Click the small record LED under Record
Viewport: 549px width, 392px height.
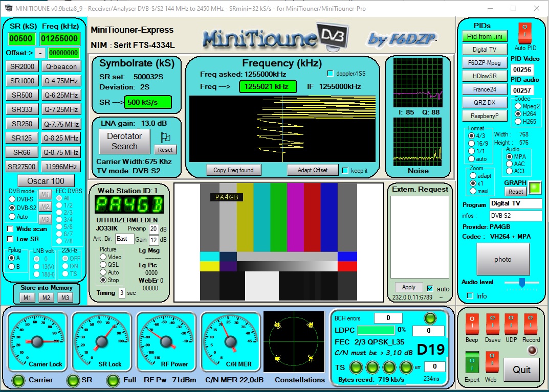(x=532, y=350)
